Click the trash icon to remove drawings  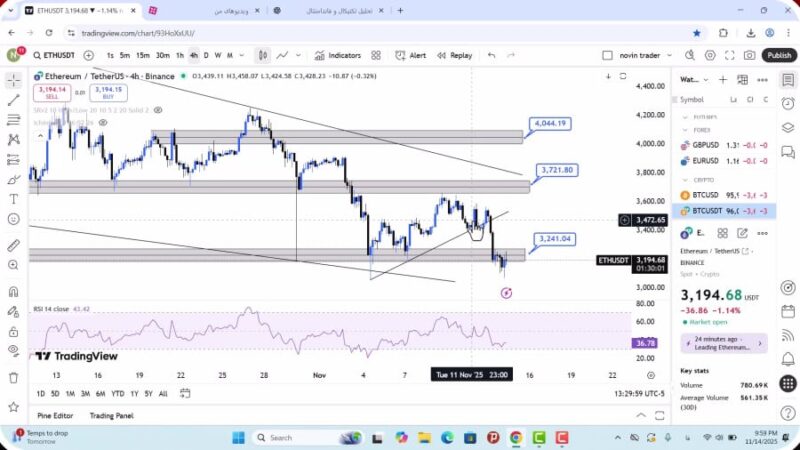(x=13, y=377)
